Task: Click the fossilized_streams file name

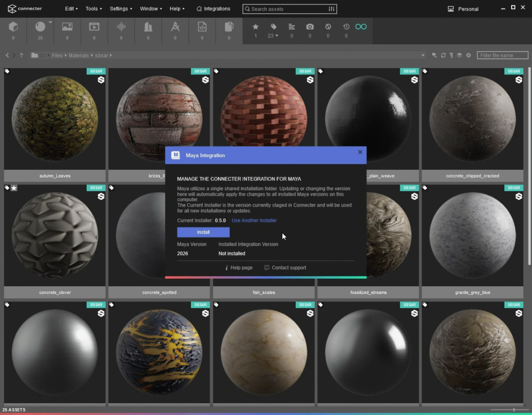Action: (x=368, y=292)
